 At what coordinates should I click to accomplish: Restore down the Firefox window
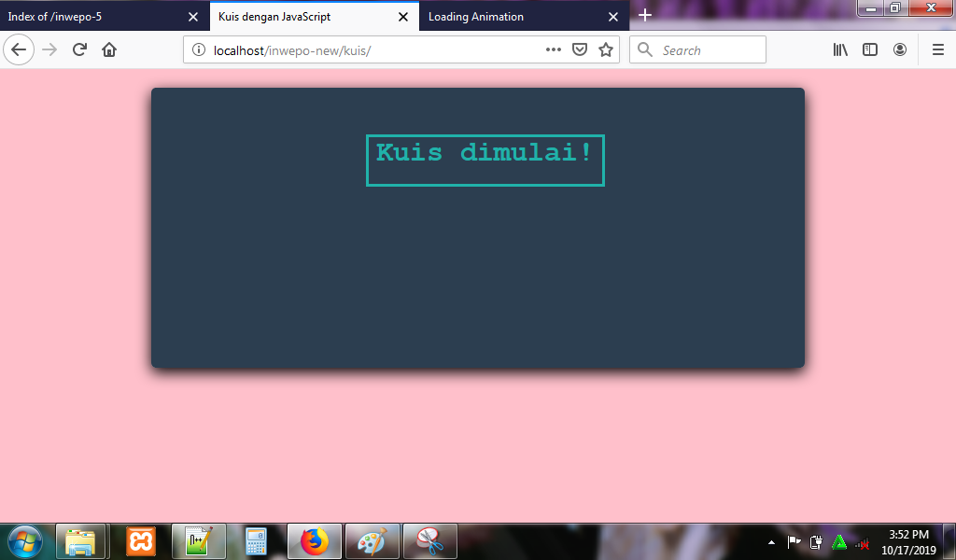click(895, 7)
